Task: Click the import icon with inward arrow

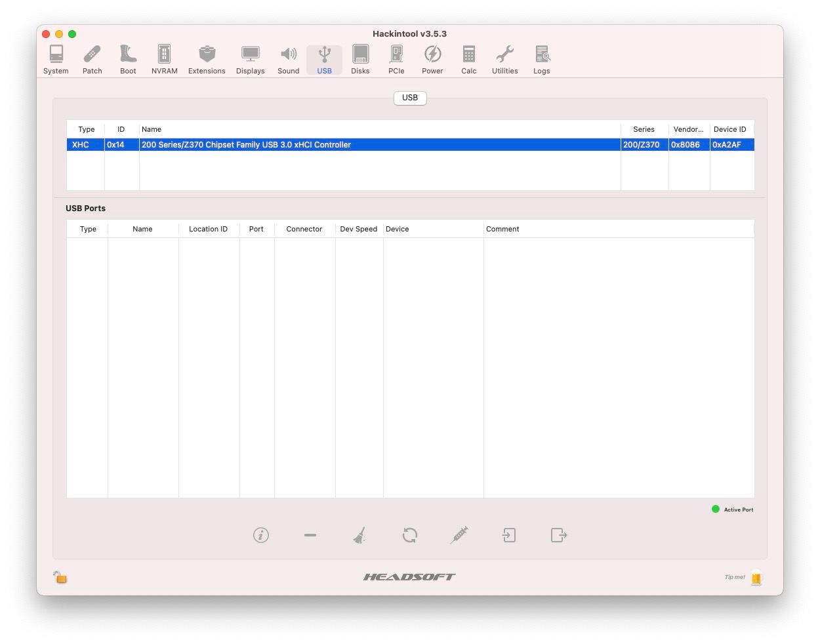Action: (x=509, y=535)
